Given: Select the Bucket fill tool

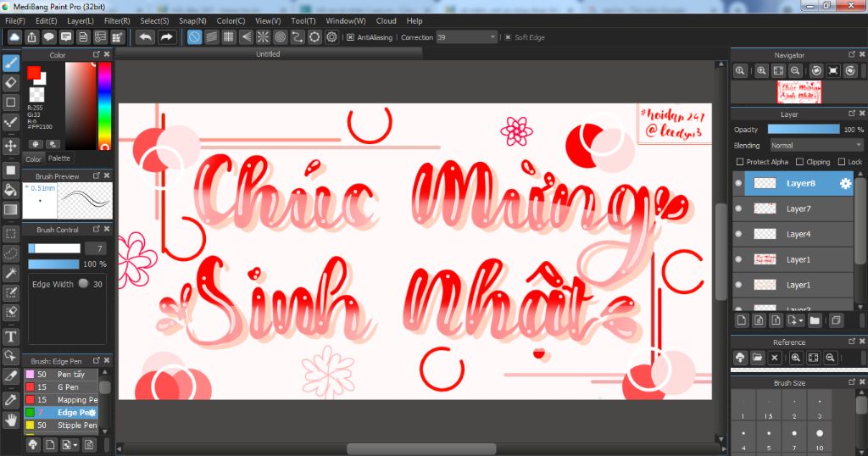Looking at the screenshot, I should point(10,190).
